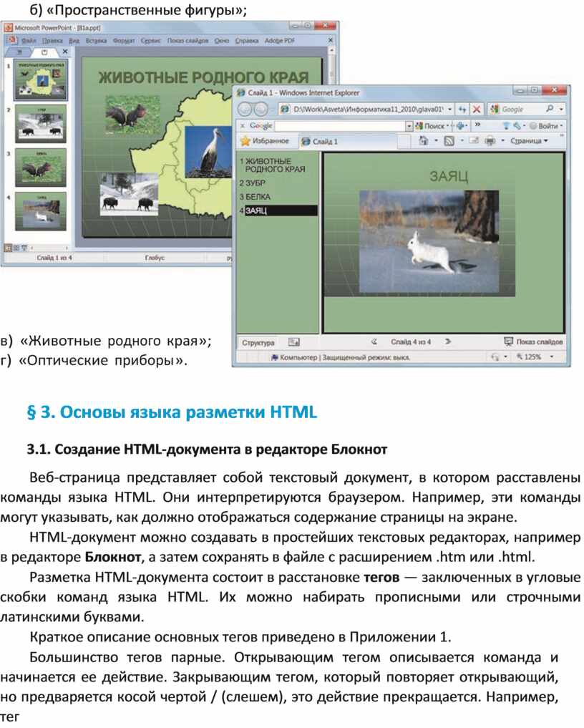Open the Страница dropdown menu
Screen dimensions: 584x728
tap(529, 141)
